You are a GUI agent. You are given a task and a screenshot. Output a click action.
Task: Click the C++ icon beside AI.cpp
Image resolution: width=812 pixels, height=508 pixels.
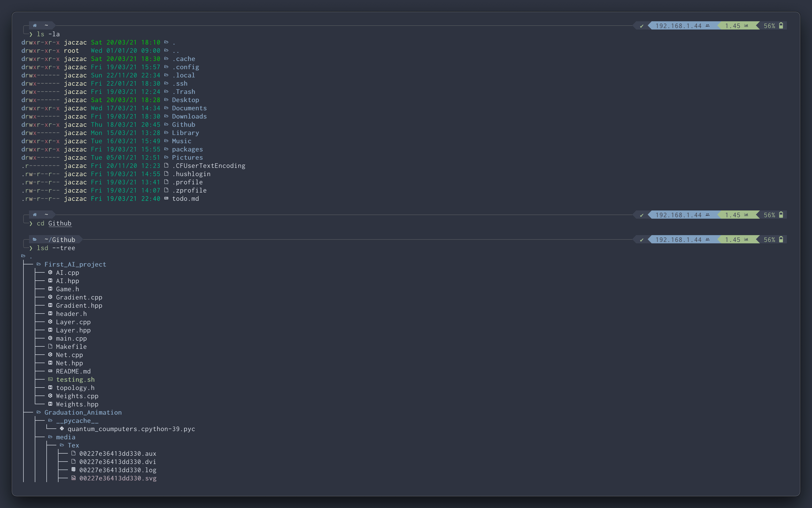[50, 272]
